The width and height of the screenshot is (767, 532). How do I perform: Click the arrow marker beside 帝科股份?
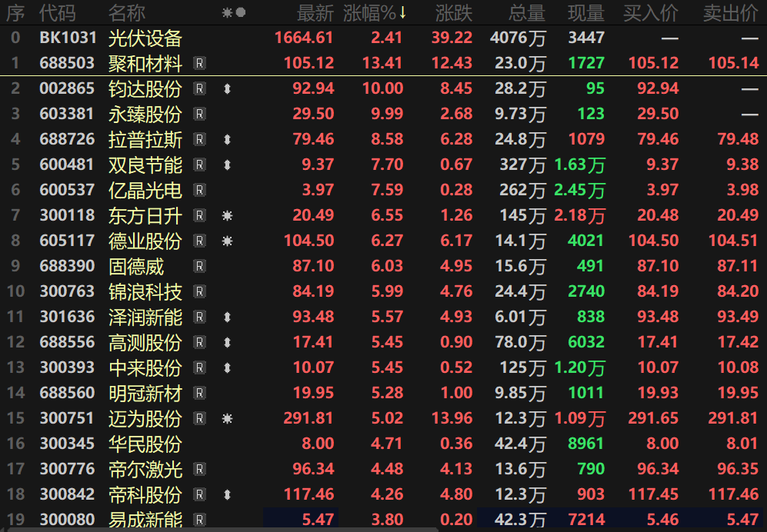point(227,494)
